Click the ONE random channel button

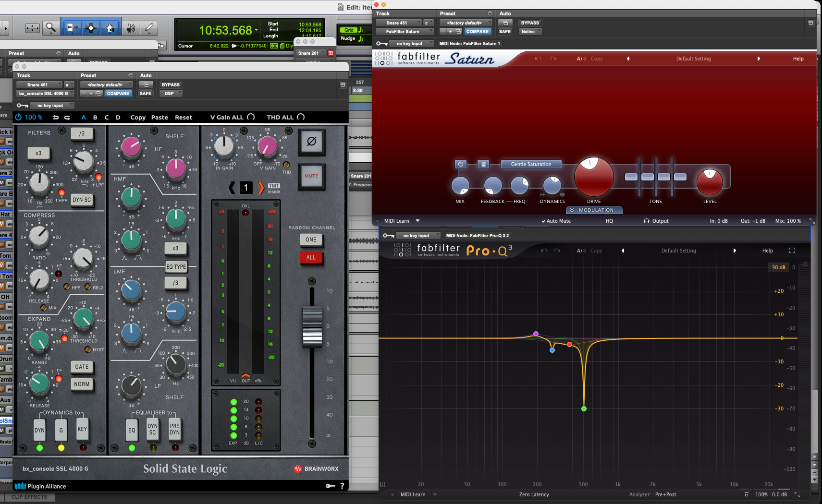tap(311, 240)
